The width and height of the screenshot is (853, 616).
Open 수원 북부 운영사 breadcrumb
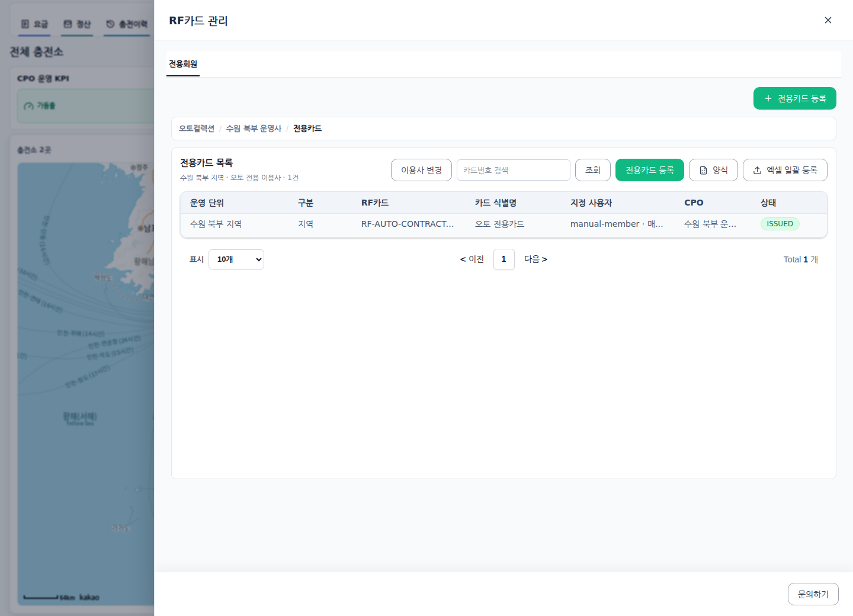(254, 129)
